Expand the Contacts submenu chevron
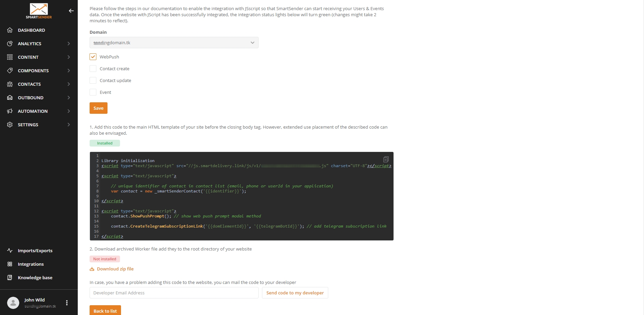The width and height of the screenshot is (644, 315). point(69,84)
